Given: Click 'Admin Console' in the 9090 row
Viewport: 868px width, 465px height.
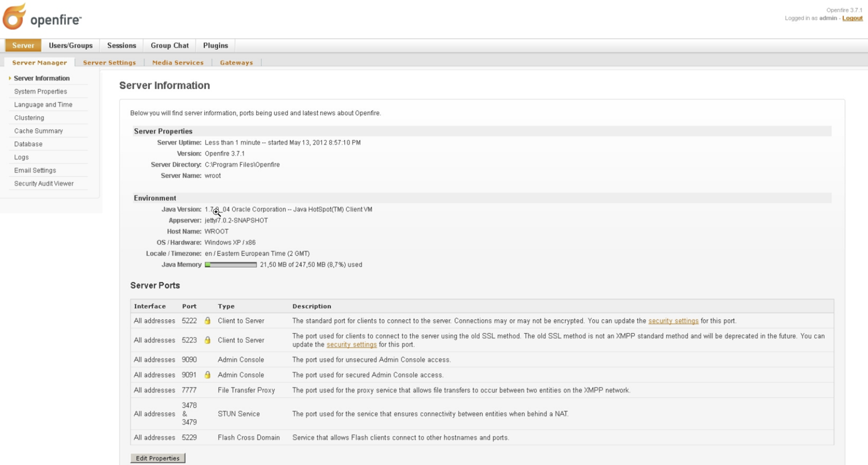Looking at the screenshot, I should pos(241,360).
